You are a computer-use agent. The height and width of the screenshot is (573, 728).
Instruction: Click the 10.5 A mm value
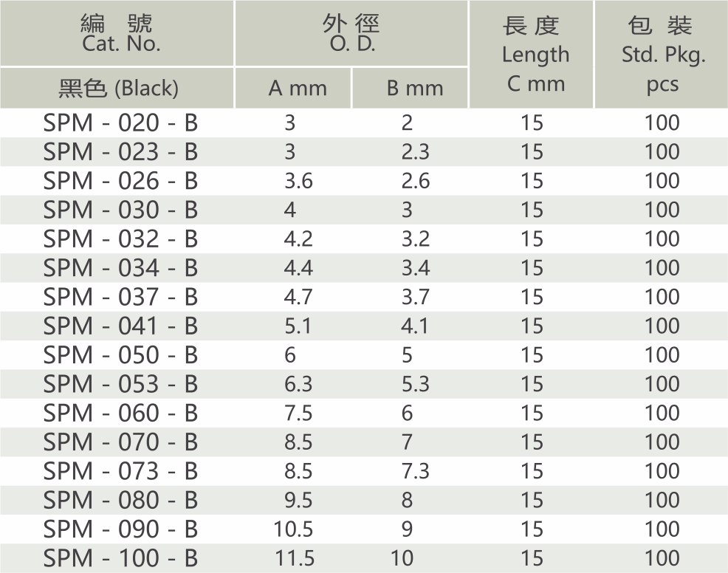tap(293, 529)
